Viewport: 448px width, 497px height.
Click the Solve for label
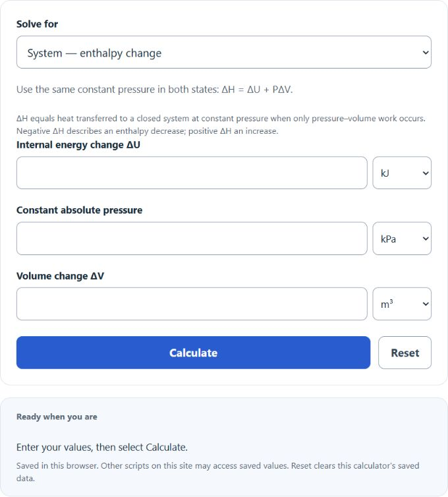point(37,24)
